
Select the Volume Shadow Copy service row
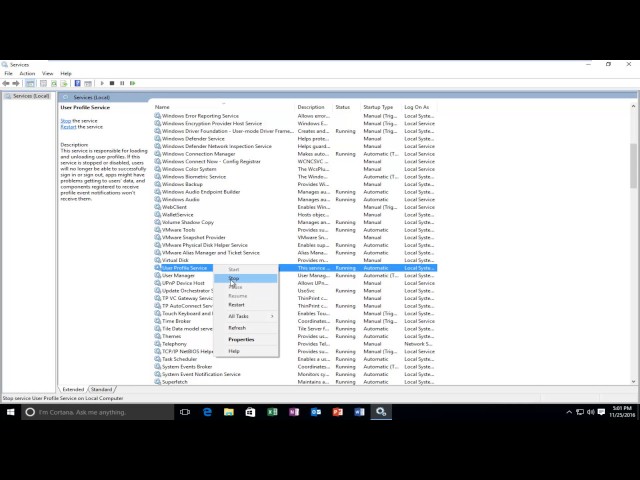(296, 222)
